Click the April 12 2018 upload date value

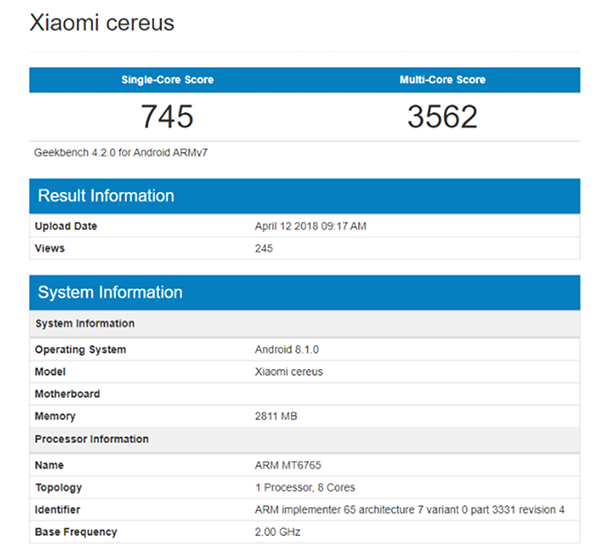311,227
